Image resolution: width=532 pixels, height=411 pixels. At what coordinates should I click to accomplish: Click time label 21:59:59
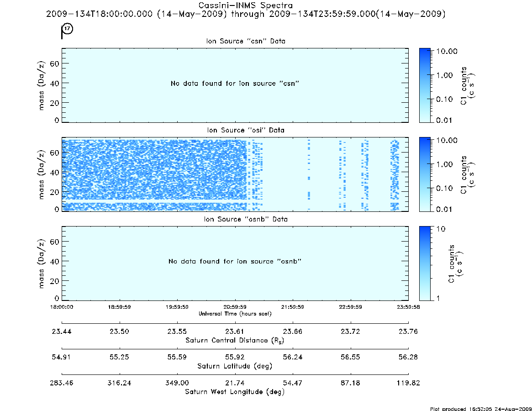(292, 307)
